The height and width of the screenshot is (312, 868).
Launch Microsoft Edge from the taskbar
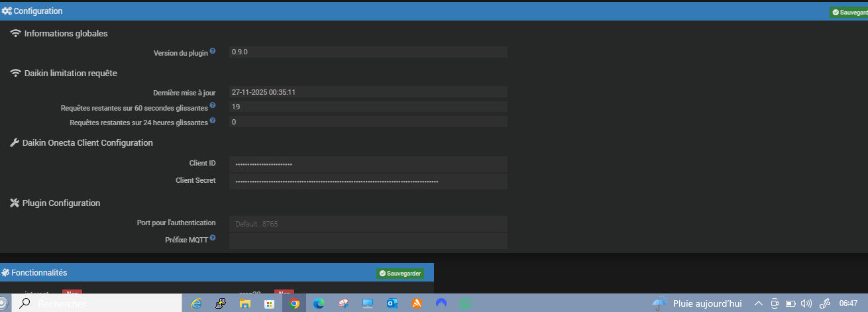[x=319, y=303]
